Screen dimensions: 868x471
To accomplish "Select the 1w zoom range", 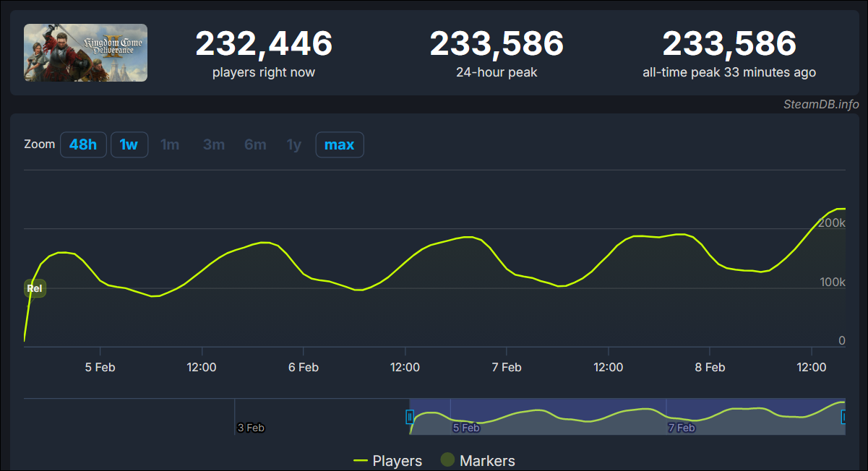I will [129, 144].
